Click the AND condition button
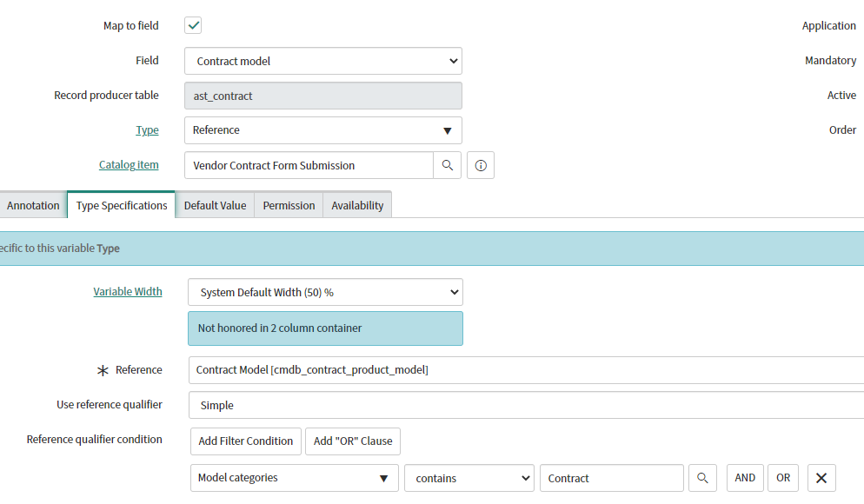Image resolution: width=864 pixels, height=504 pixels. tap(745, 478)
